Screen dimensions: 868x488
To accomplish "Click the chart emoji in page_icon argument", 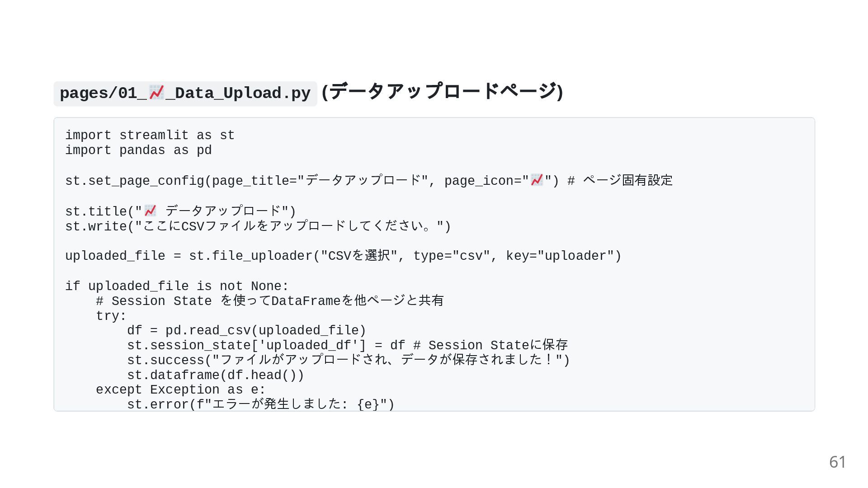I will pos(537,180).
